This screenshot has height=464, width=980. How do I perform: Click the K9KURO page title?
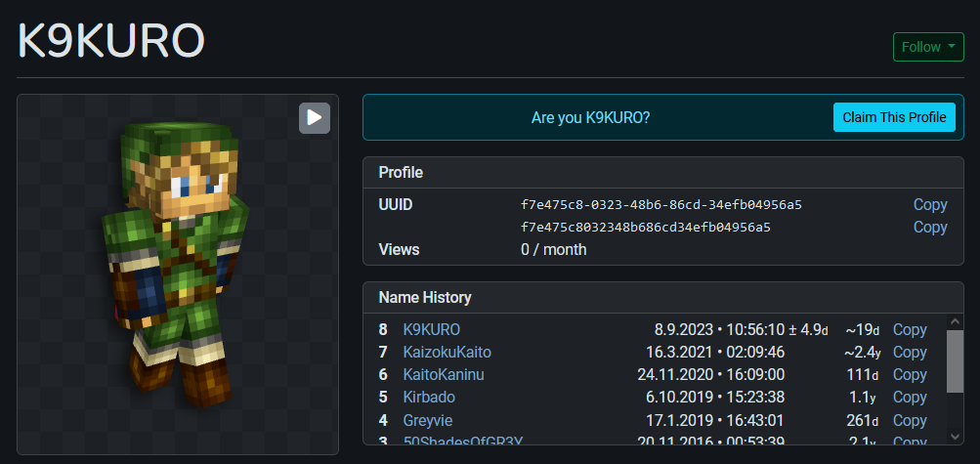click(x=111, y=41)
